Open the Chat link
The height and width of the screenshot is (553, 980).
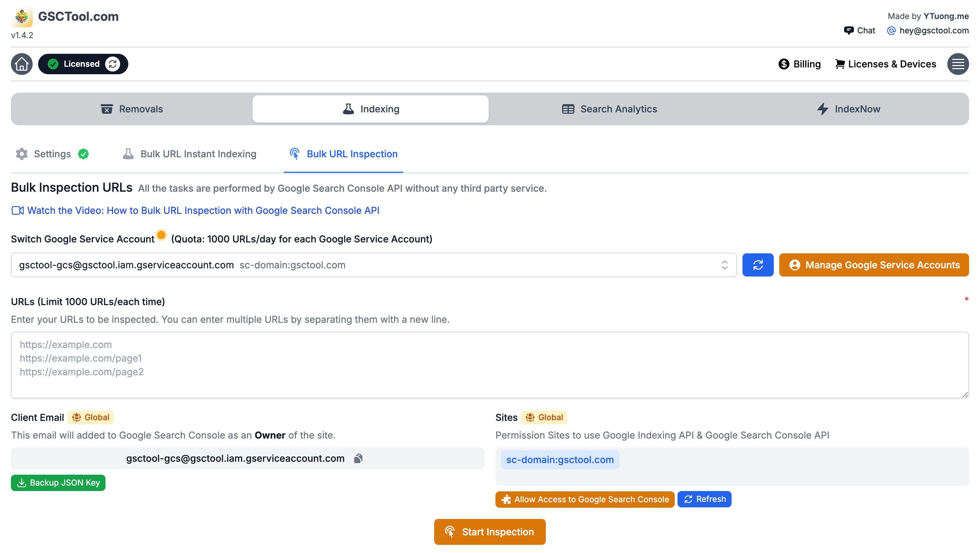pyautogui.click(x=860, y=30)
